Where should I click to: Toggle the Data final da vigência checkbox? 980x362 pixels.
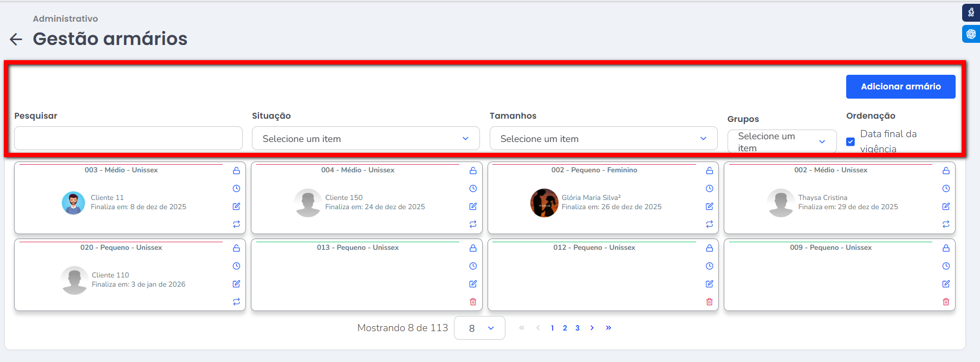851,141
